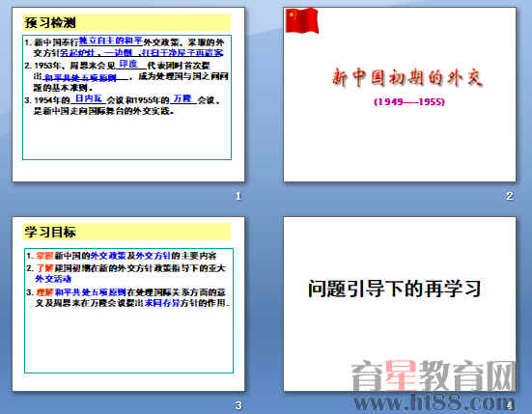Click the www.ht88.com watermark URL

434,402
